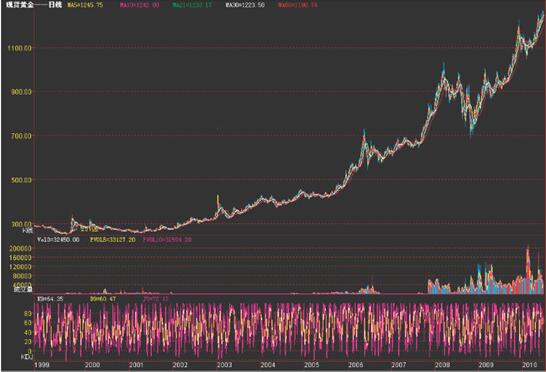Click the 300.00 price axis label
Viewport: 546px width, 372px height.
coord(21,224)
